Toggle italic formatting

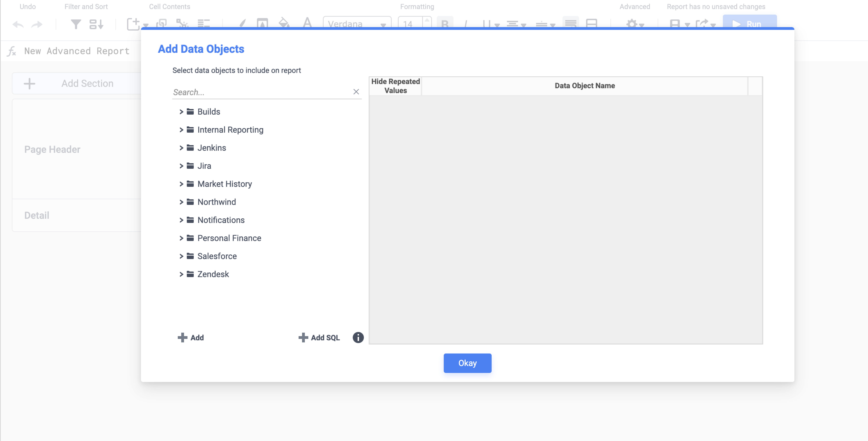(x=466, y=24)
